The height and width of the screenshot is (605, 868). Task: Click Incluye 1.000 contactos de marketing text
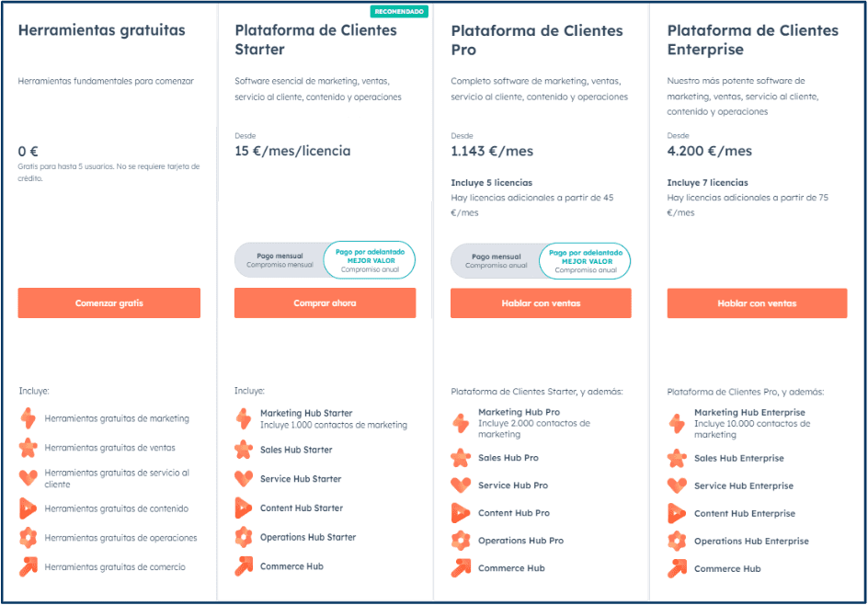click(x=334, y=425)
